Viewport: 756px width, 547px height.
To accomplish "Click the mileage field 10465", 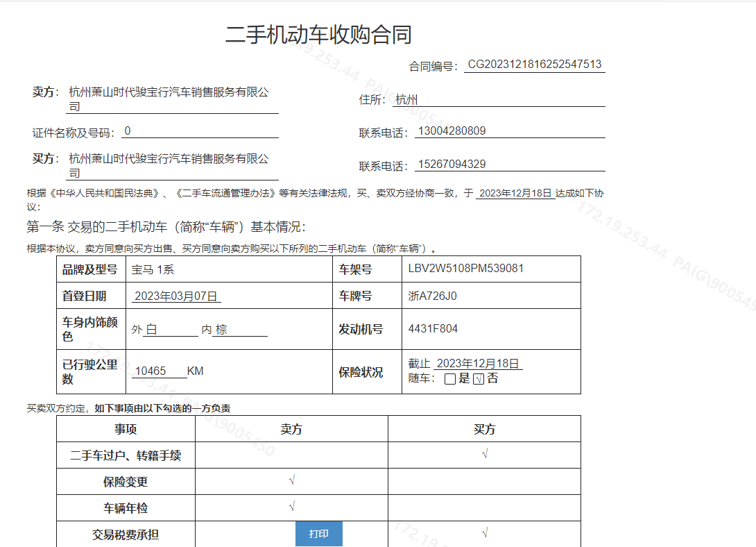I will [159, 371].
